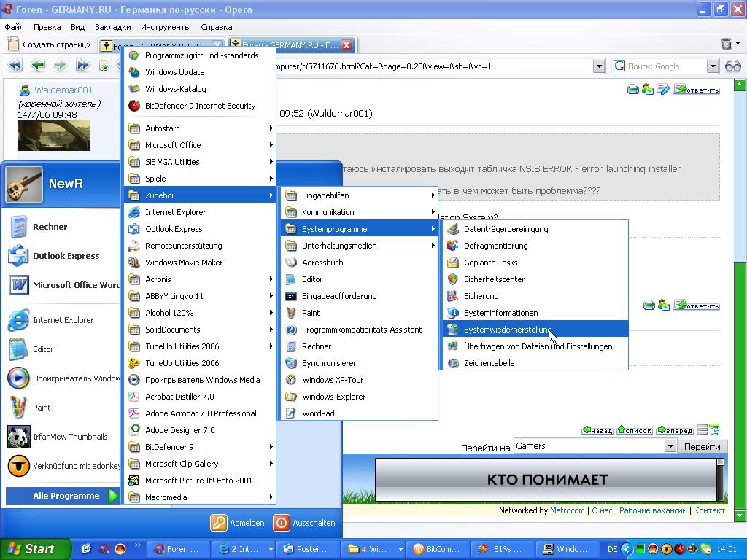Open Systeminformationen
Viewport: 747px width, 560px height.
click(x=535, y=312)
